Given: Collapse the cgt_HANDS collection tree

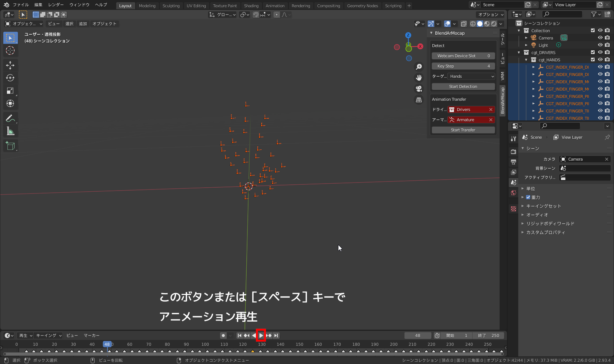Looking at the screenshot, I should point(526,60).
